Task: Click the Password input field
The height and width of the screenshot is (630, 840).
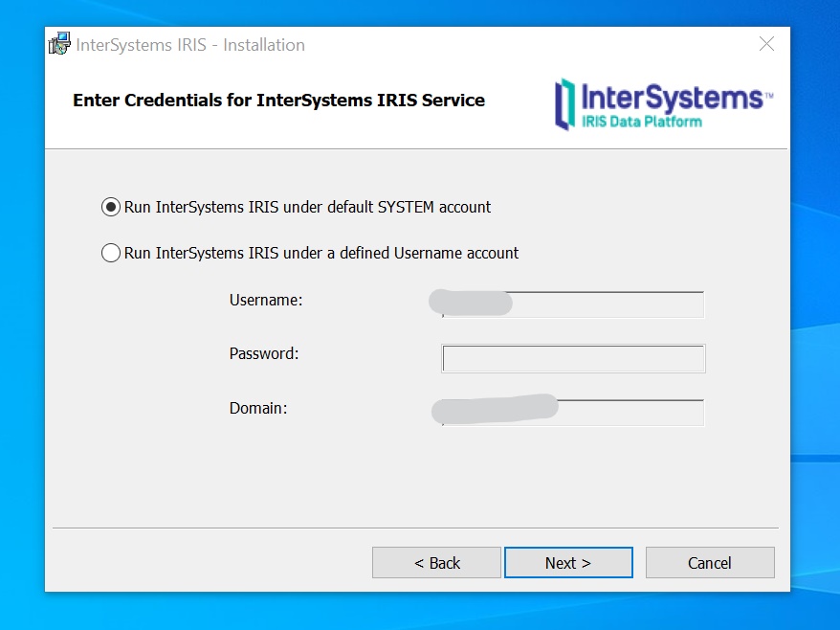Action: (573, 358)
